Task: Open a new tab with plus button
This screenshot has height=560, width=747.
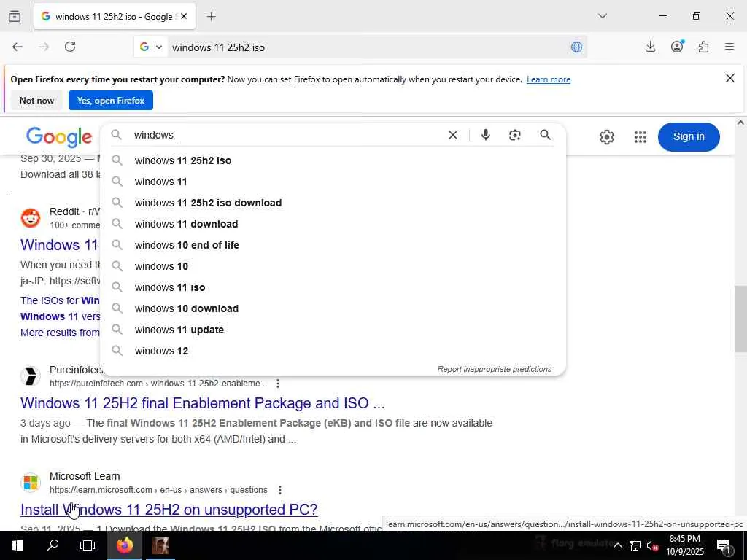Action: point(211,16)
